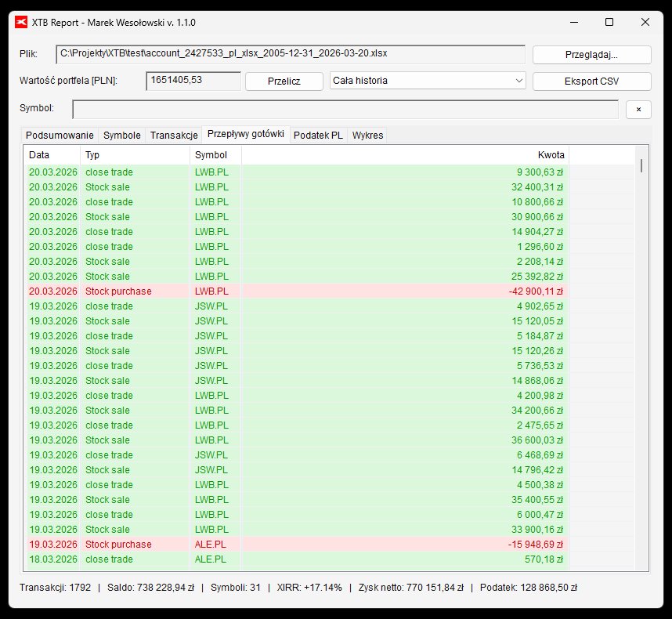The image size is (672, 619).
Task: Click the Przelicz recalculate button
Action: (284, 81)
